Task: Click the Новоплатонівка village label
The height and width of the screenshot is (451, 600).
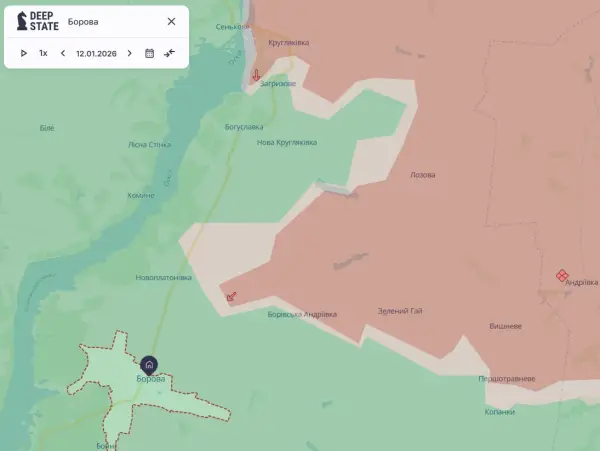Action: pyautogui.click(x=163, y=277)
